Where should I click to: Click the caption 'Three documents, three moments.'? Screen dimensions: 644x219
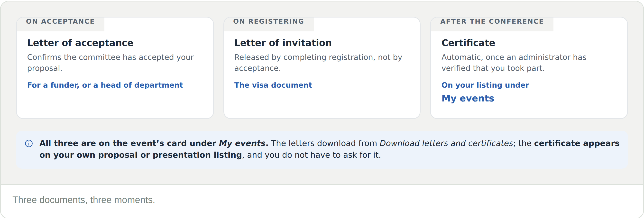(x=84, y=200)
